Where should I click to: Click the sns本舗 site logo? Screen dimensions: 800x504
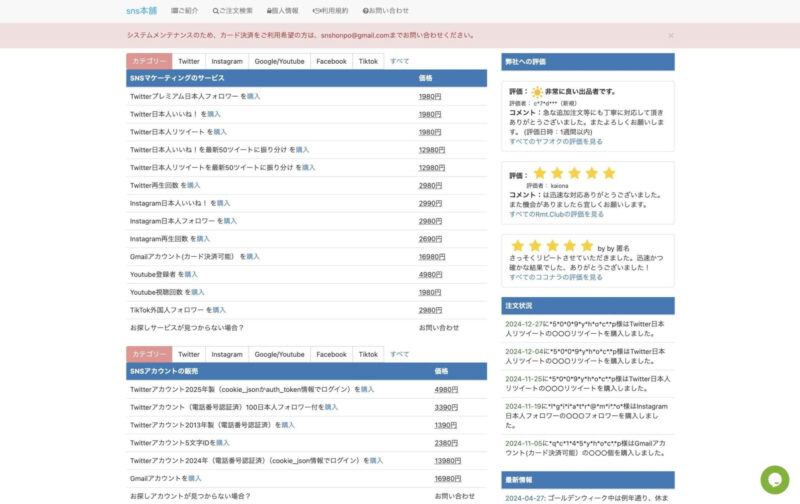(141, 11)
